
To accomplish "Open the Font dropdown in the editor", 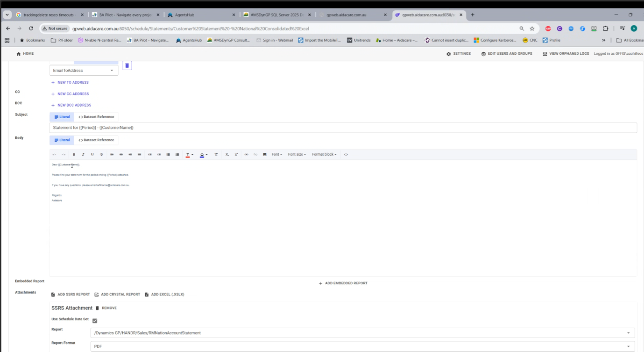I will point(277,154).
